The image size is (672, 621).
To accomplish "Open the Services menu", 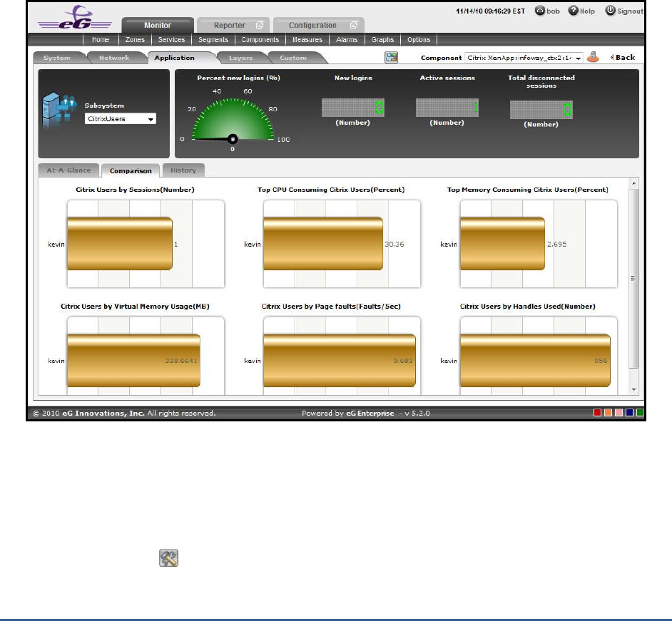I will click(171, 40).
